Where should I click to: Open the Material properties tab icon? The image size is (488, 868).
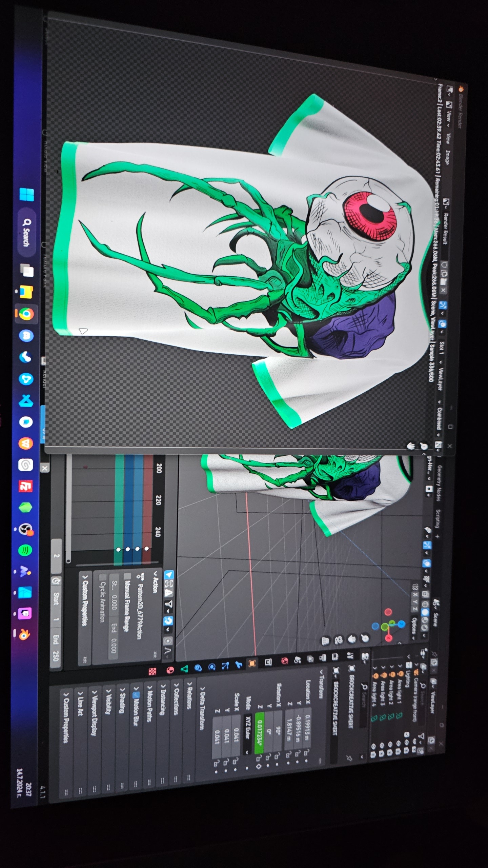pos(170,670)
